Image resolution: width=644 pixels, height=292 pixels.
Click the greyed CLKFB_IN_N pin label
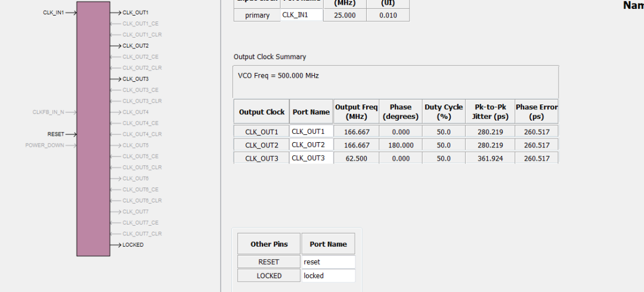pyautogui.click(x=48, y=112)
